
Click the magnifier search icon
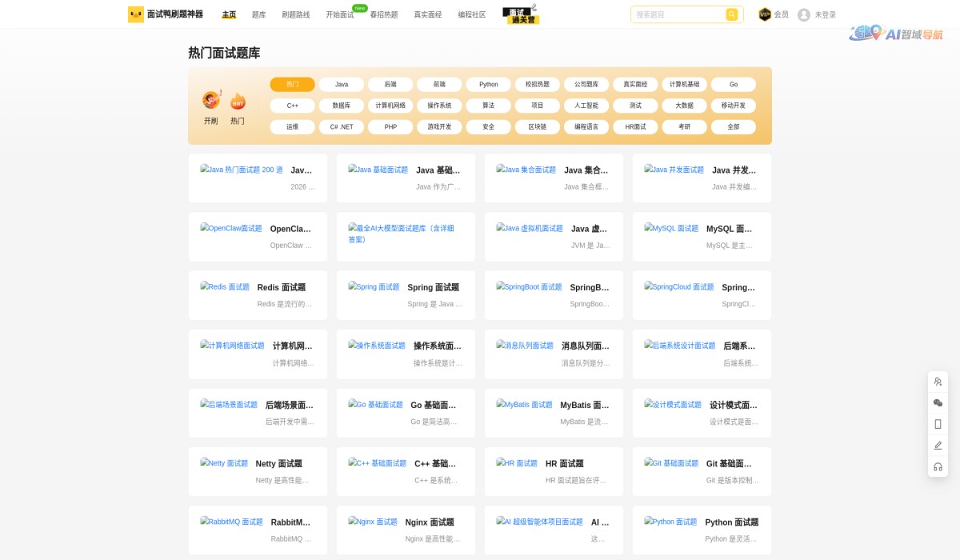[x=732, y=14]
